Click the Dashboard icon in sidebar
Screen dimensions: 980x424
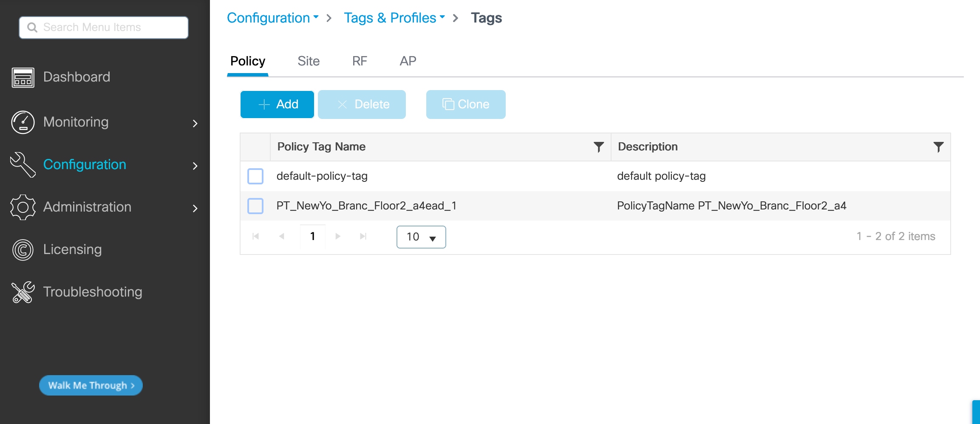(23, 77)
